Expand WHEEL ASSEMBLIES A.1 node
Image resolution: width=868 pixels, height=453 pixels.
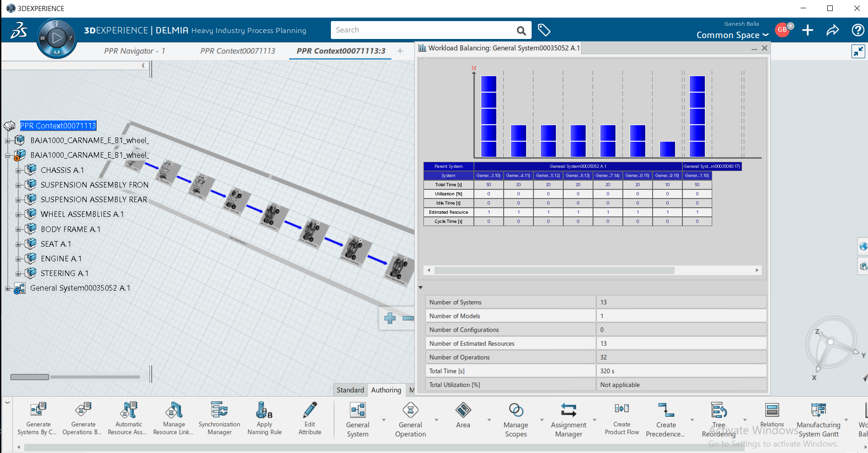tap(18, 215)
